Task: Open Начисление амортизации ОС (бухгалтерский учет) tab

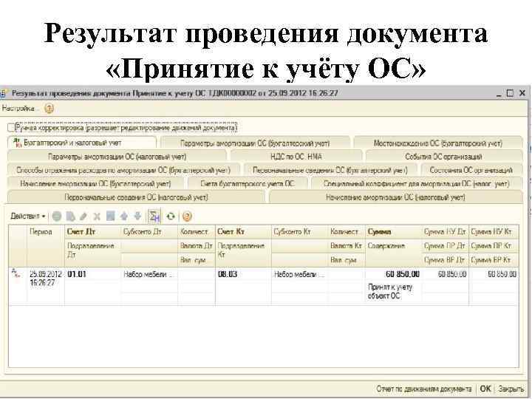Action: click(x=95, y=183)
